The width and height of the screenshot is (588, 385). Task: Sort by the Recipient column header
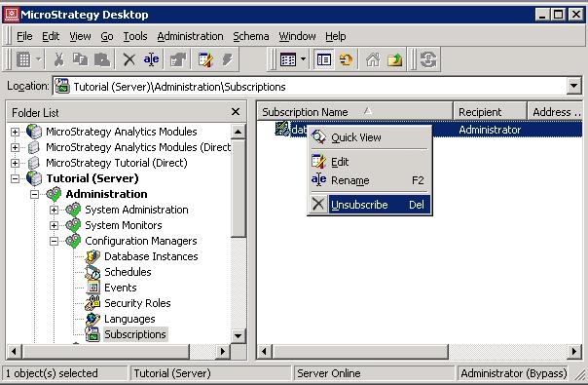pos(490,112)
